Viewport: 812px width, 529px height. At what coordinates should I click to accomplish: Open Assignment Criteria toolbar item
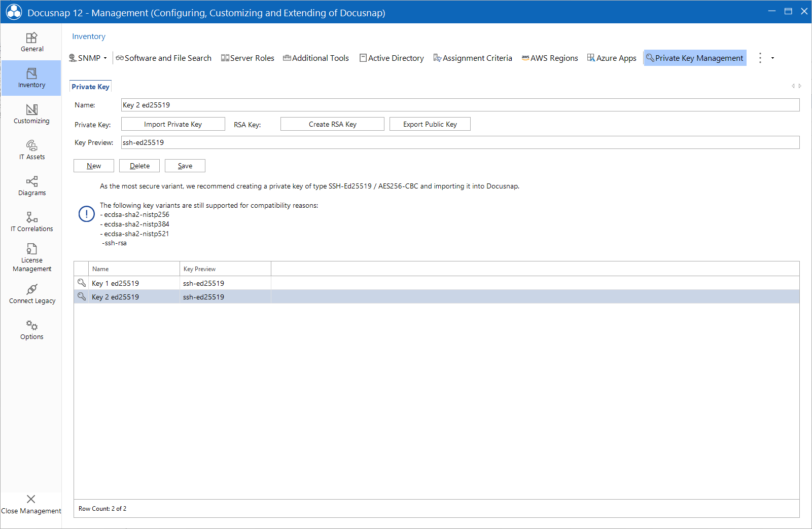(473, 58)
